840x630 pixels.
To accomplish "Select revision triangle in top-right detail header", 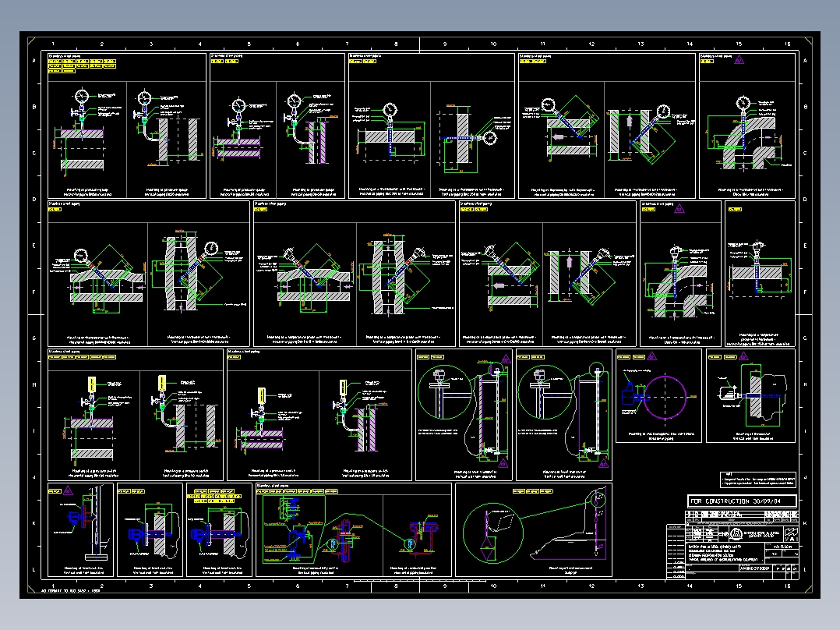I will 739,60.
